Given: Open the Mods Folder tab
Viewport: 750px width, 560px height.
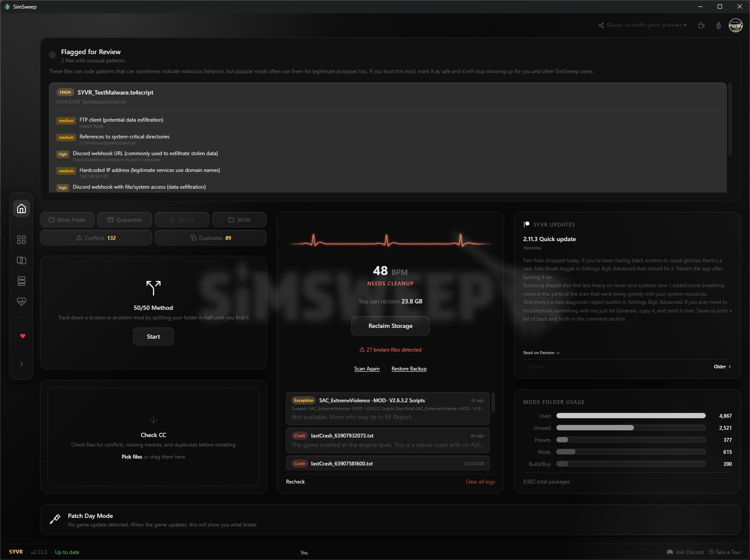Looking at the screenshot, I should click(68, 220).
